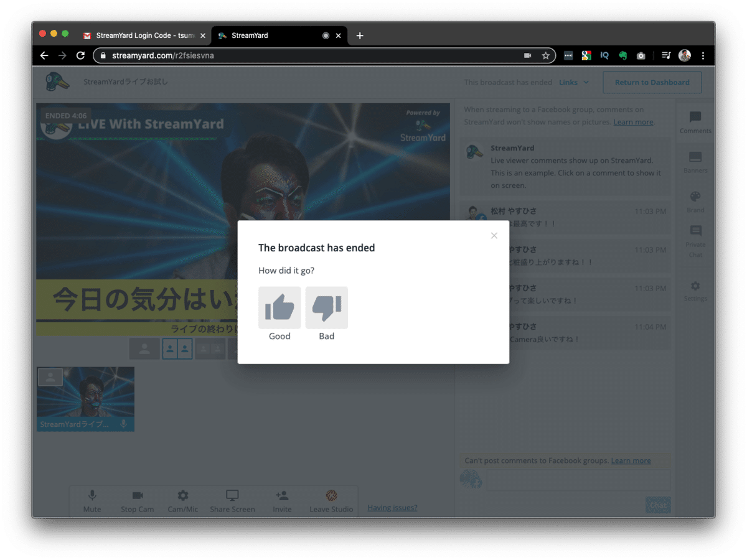747x560 pixels.
Task: Click the comment input field
Action: tap(578, 480)
